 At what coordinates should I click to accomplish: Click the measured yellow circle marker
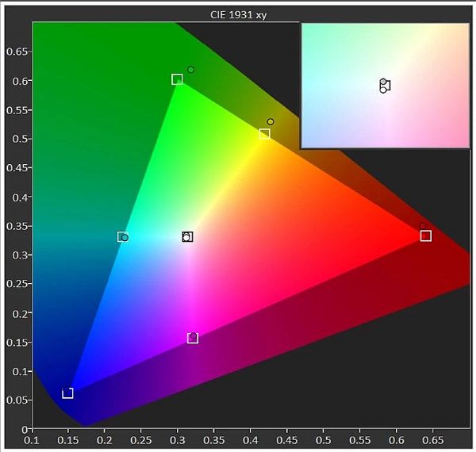tap(271, 122)
